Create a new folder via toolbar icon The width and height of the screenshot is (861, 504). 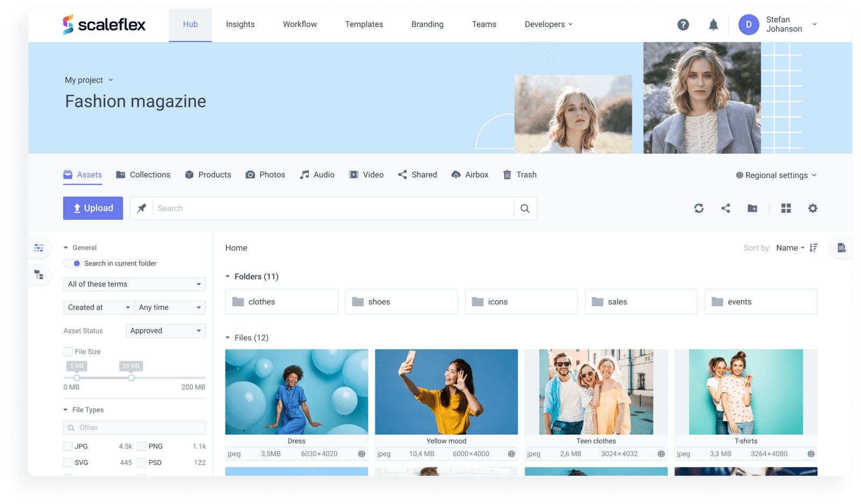pos(752,208)
